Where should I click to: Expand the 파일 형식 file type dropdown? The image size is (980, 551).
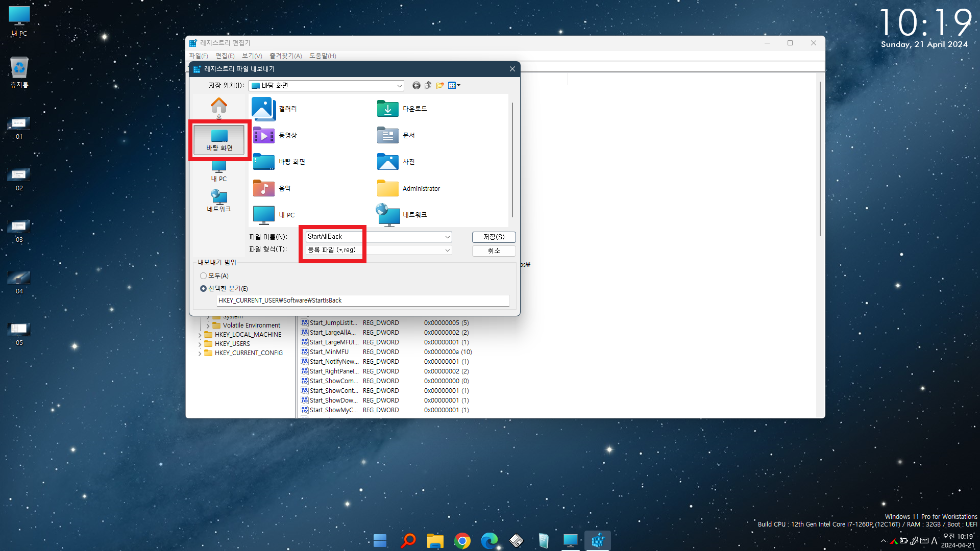[448, 250]
